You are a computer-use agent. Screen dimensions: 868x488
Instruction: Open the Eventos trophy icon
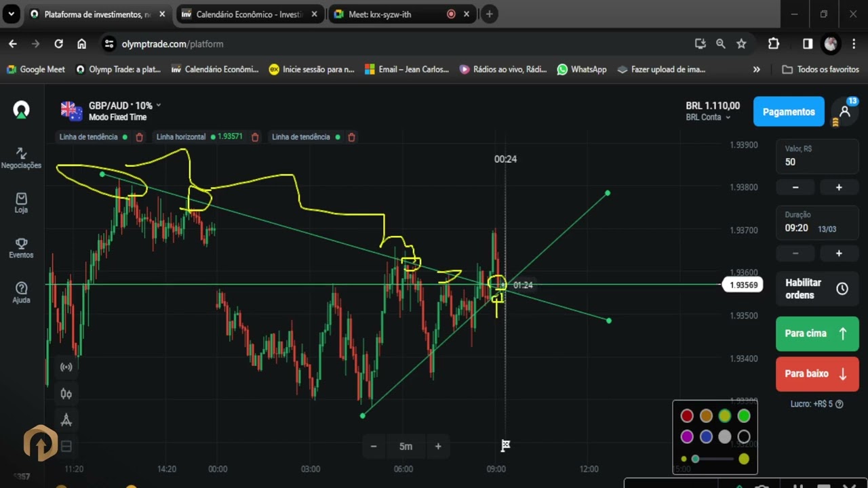[21, 248]
